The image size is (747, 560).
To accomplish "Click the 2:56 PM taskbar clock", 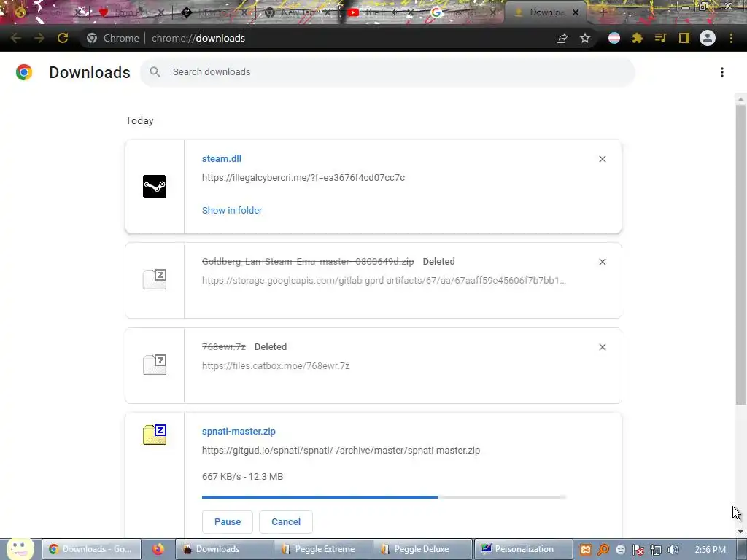I will pyautogui.click(x=711, y=550).
